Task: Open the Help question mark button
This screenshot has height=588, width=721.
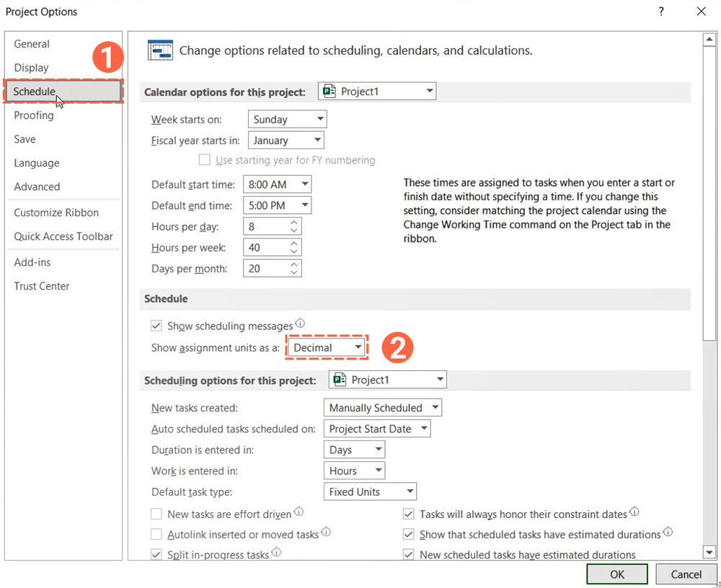Action: pyautogui.click(x=661, y=12)
